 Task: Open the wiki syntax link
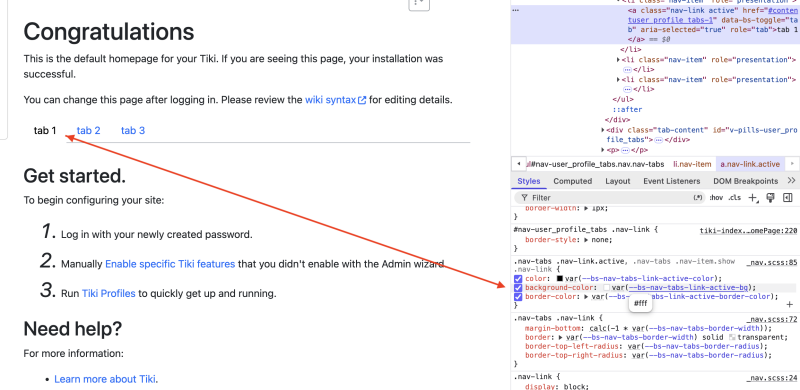tap(330, 100)
